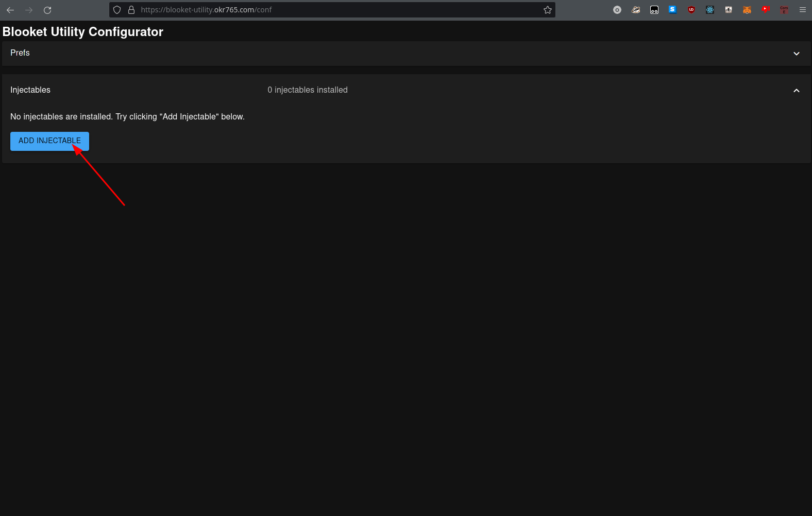Open the grey figure extension icon
The height and width of the screenshot is (516, 812).
(x=729, y=10)
